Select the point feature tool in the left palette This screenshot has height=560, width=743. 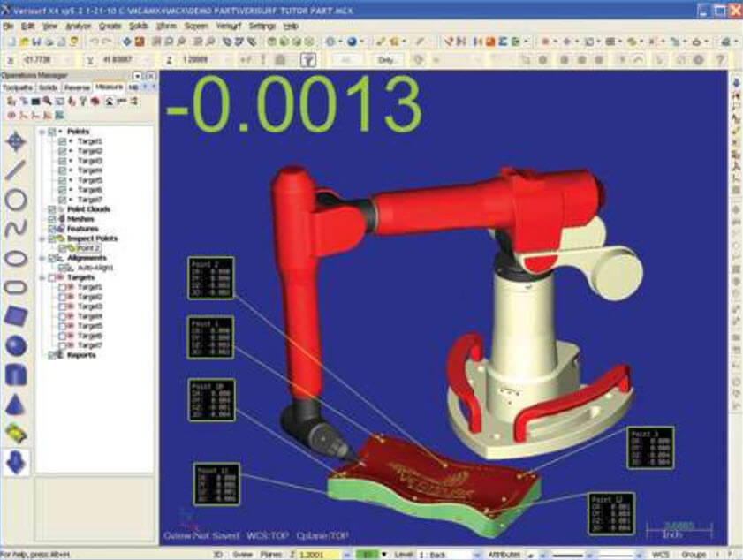click(x=16, y=141)
